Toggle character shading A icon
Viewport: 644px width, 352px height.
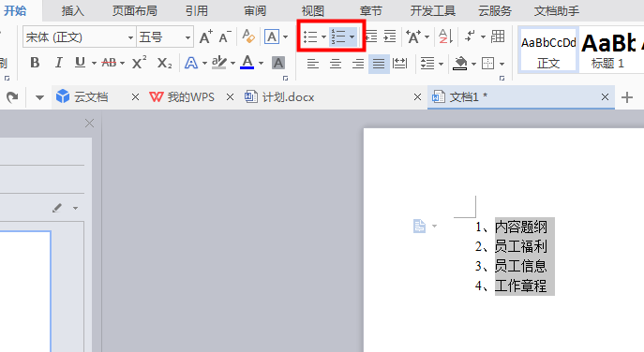pyautogui.click(x=278, y=63)
